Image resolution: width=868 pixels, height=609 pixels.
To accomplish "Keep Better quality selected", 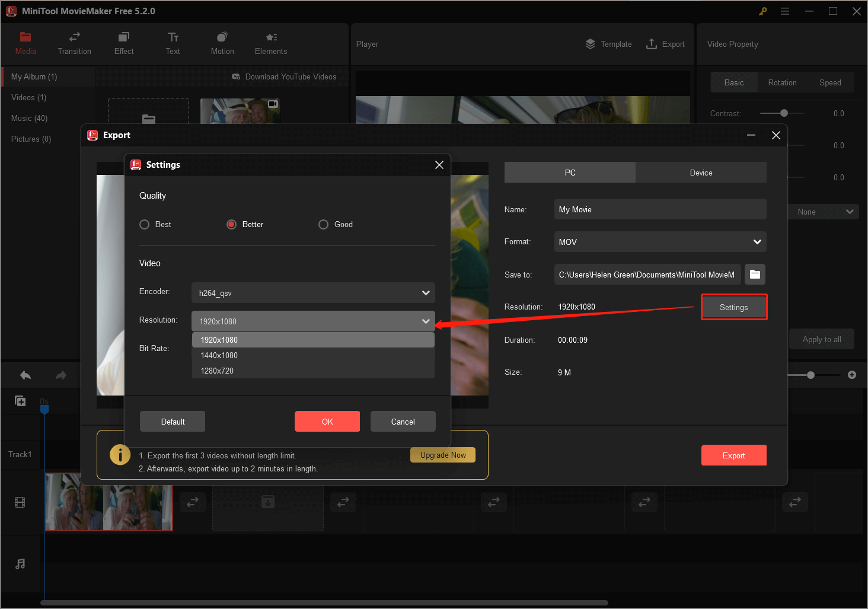I will (231, 224).
